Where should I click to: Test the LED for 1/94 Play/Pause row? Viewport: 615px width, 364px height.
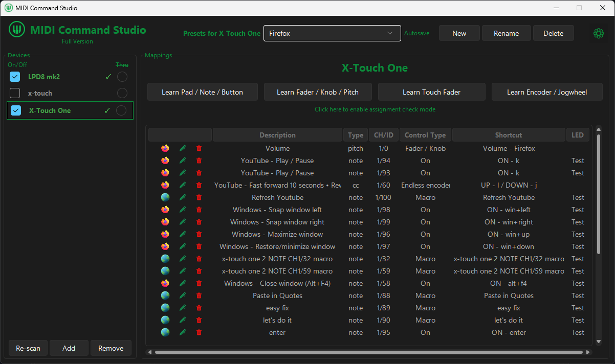coord(578,161)
